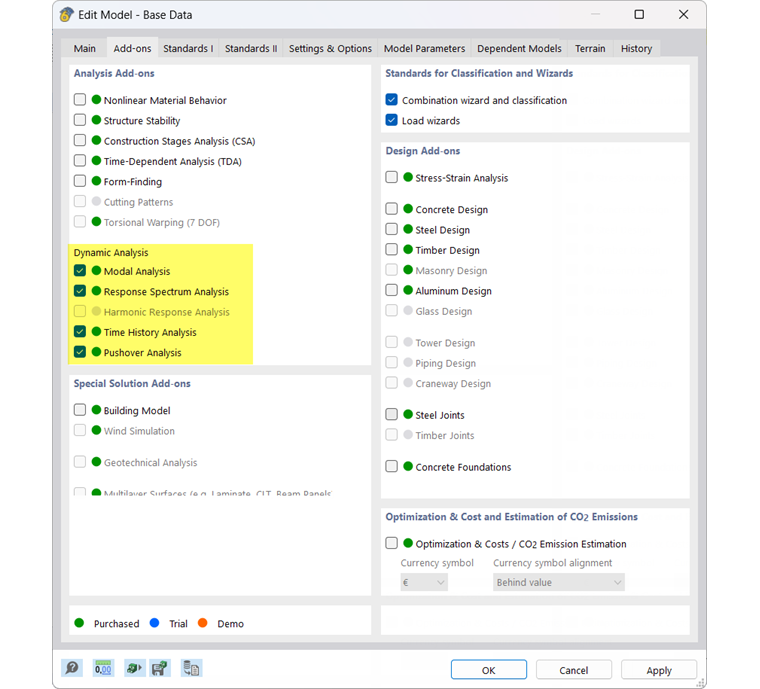Viewport: 760px width, 689px height.
Task: Click the Cutting Patterns label
Action: coord(138,202)
